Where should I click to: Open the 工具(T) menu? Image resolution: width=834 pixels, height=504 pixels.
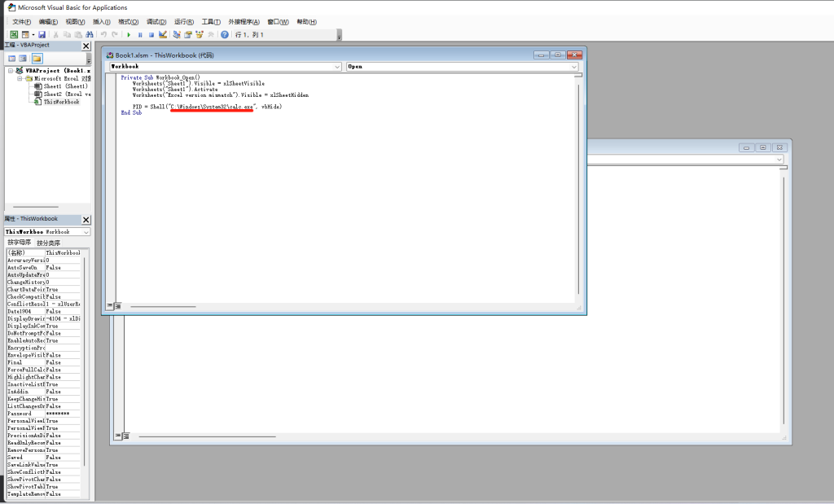pos(211,22)
